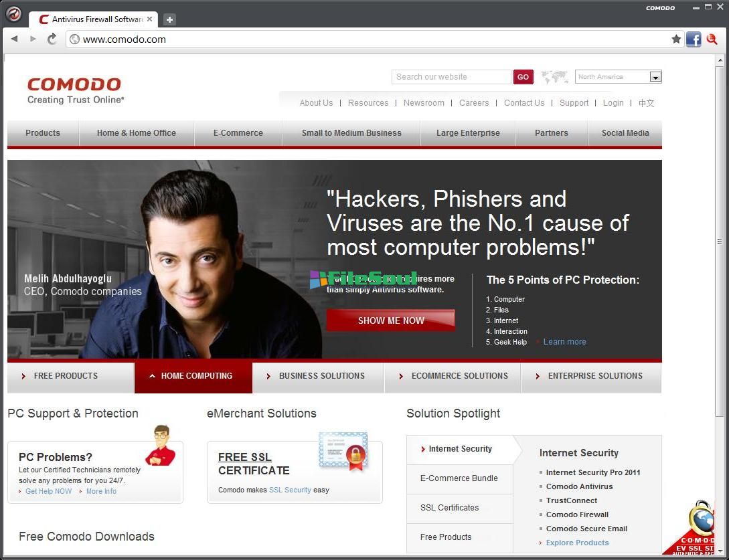Click the world map icon near the region selector
The height and width of the screenshot is (560, 729).
[554, 77]
